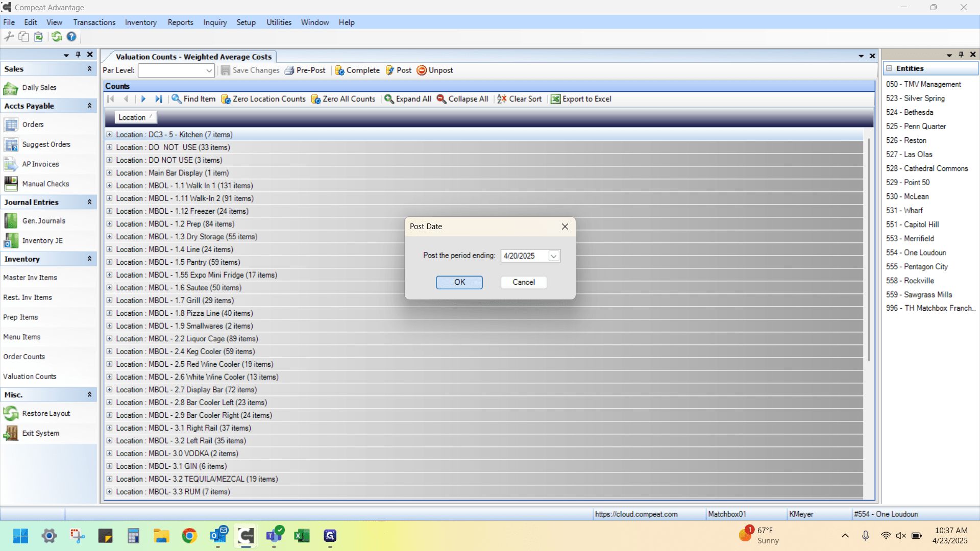Select entity 531 - Wharf
980x551 pixels.
pyautogui.click(x=904, y=210)
